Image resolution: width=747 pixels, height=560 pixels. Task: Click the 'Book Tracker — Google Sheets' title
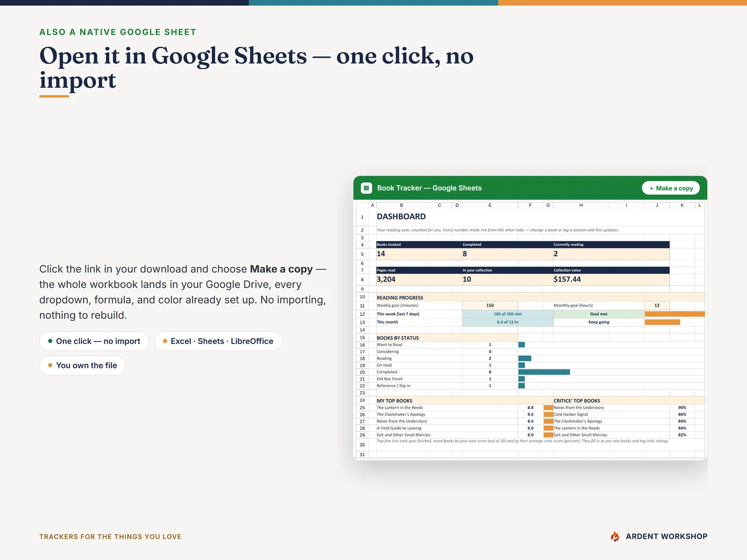click(x=429, y=188)
